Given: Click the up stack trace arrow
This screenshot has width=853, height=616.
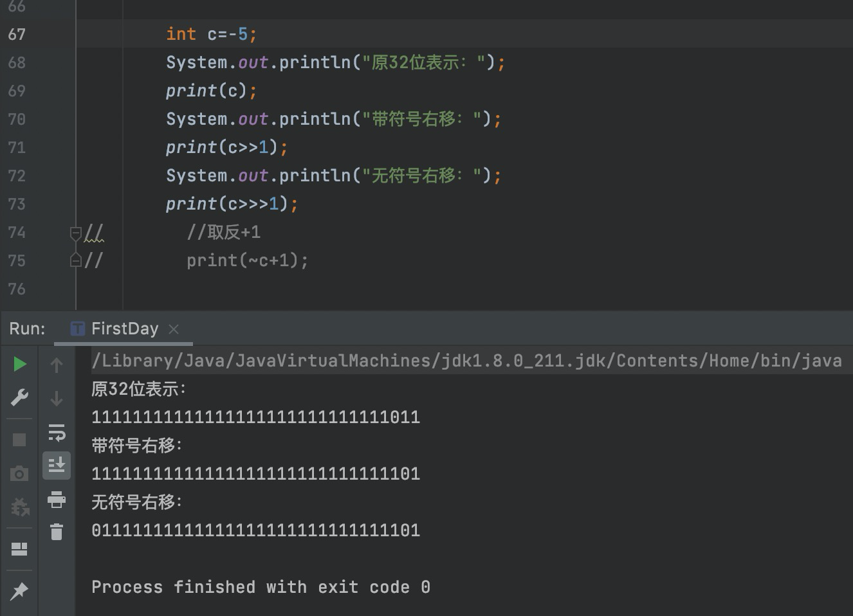Looking at the screenshot, I should [57, 365].
